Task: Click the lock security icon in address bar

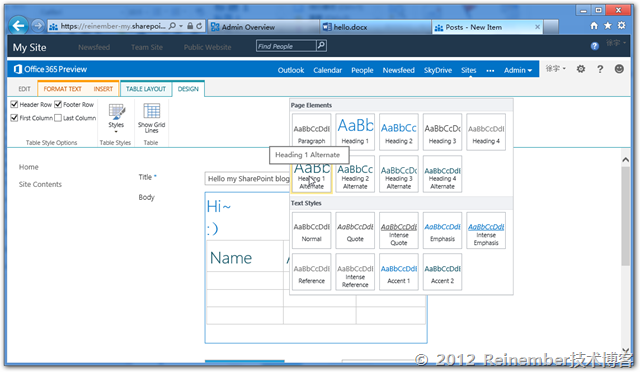Action: coord(190,26)
